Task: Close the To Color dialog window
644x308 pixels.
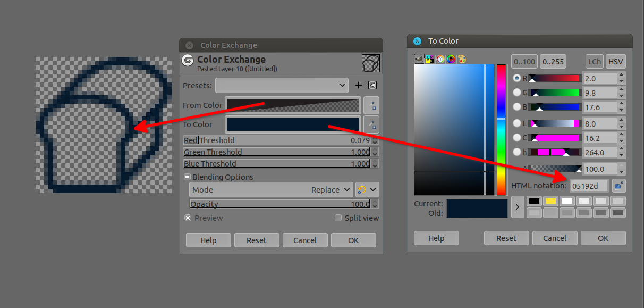Action: click(417, 41)
